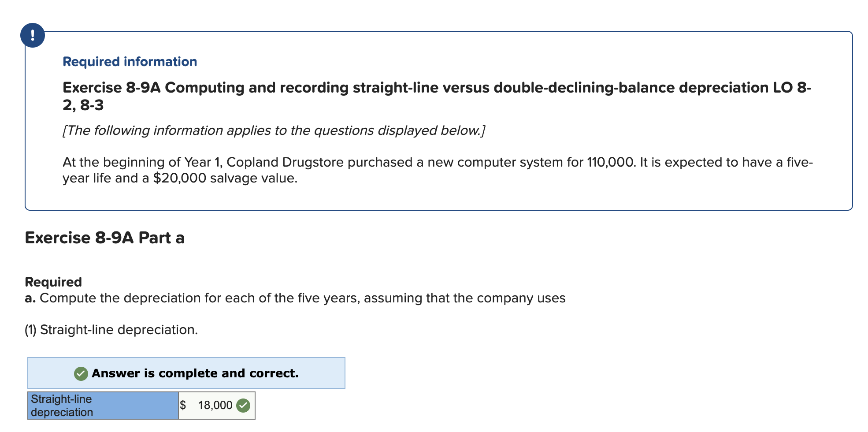868x432 pixels.
Task: Click the Exercise 8-9A Part a heading
Action: [x=105, y=237]
